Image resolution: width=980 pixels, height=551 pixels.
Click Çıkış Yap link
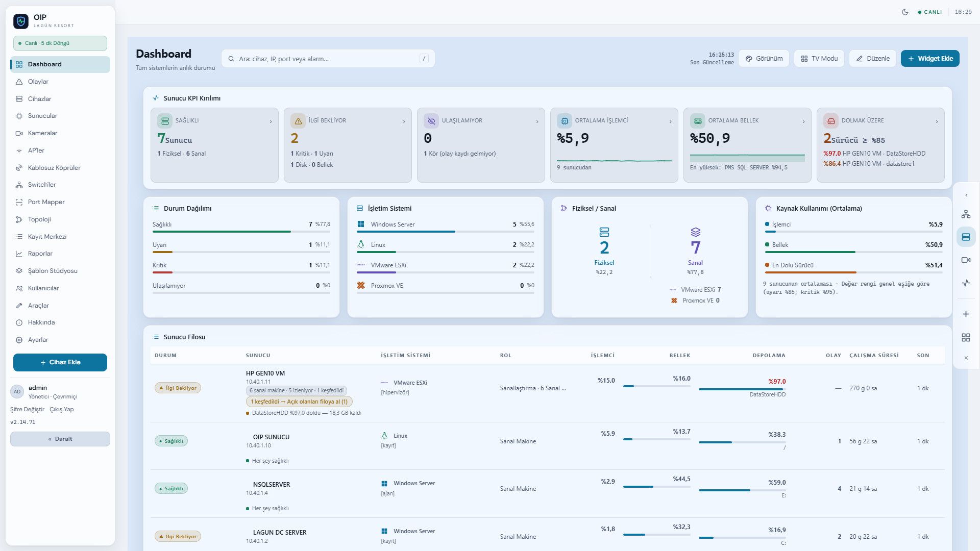(x=61, y=409)
